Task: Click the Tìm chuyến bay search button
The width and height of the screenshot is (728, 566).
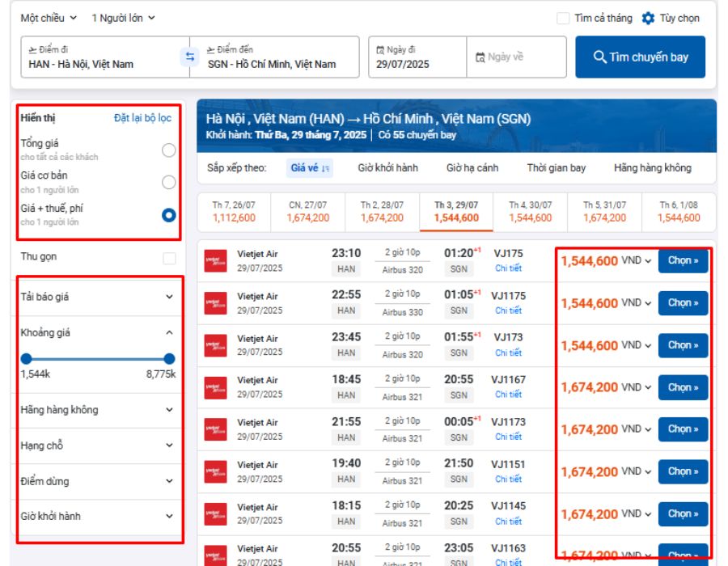Action: click(641, 57)
